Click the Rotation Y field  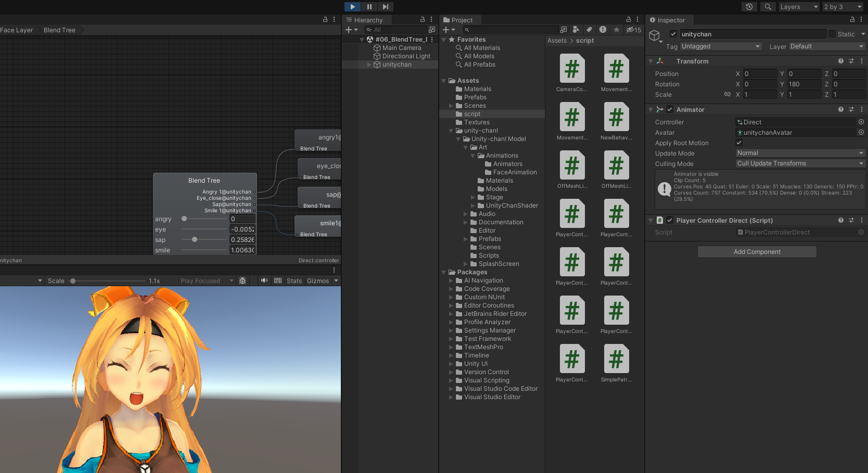tap(804, 84)
